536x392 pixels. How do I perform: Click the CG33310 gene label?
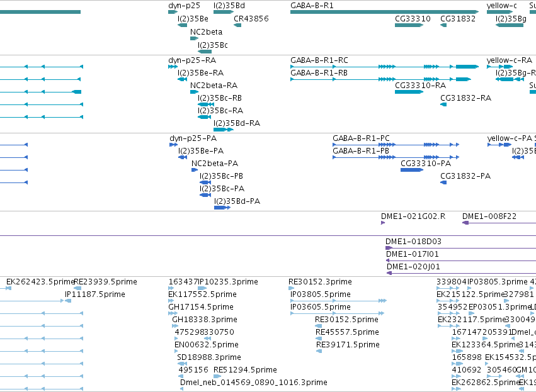click(x=413, y=18)
